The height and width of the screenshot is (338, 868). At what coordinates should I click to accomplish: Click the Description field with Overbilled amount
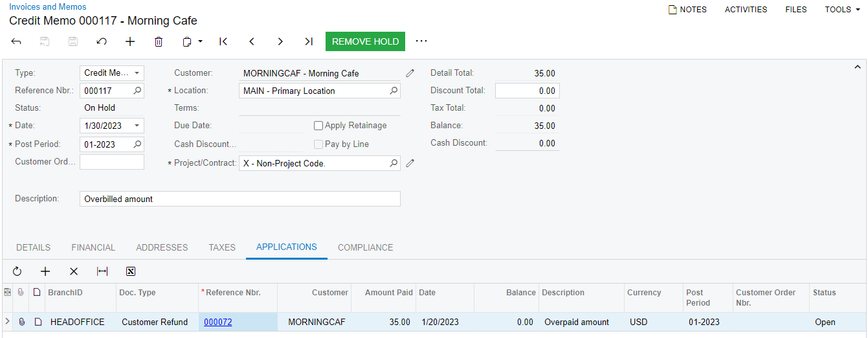pyautogui.click(x=240, y=199)
